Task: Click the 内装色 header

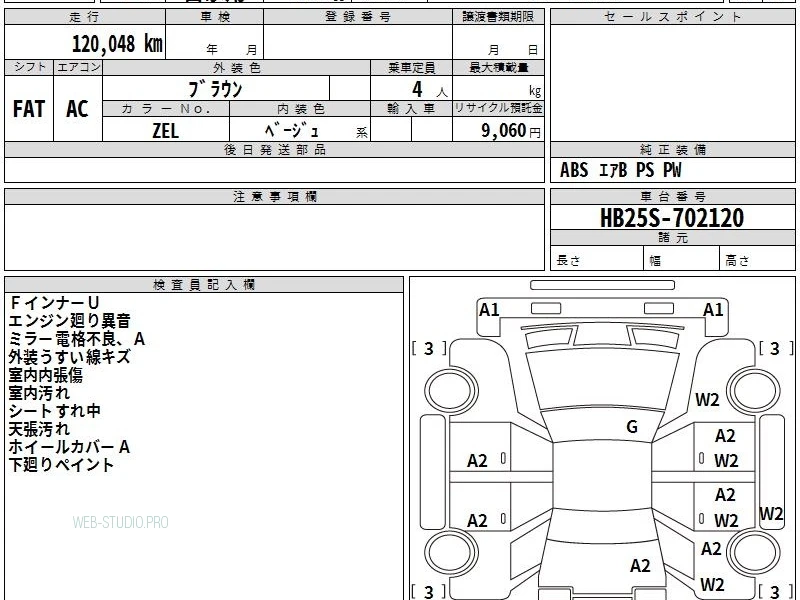Action: (300, 109)
